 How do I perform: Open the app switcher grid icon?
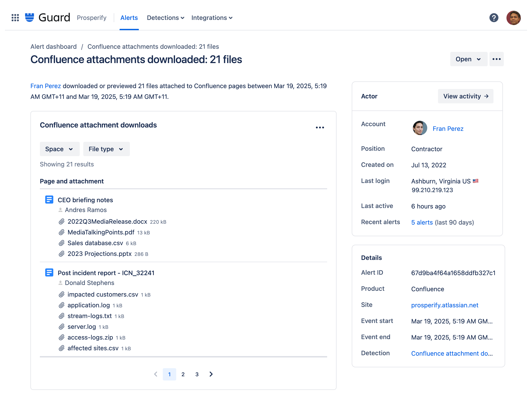tap(15, 18)
